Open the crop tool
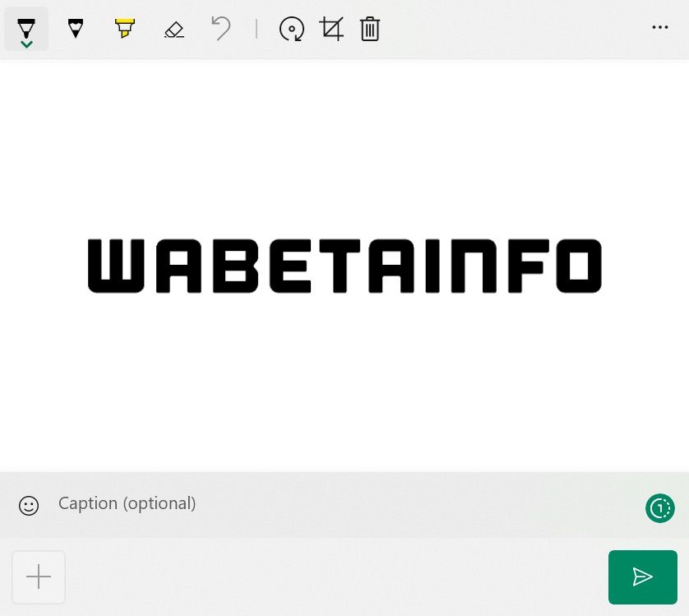This screenshot has height=616, width=689. click(x=331, y=29)
